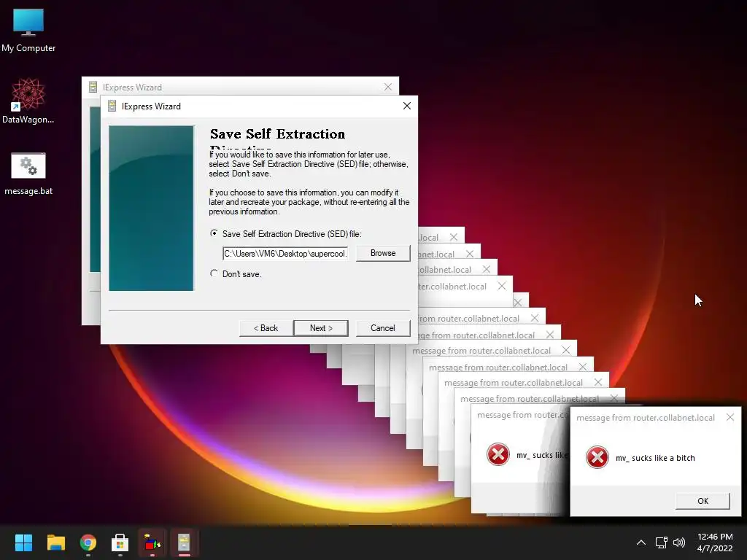Click OK on the frontmost router message
The image size is (747, 560).
click(703, 501)
